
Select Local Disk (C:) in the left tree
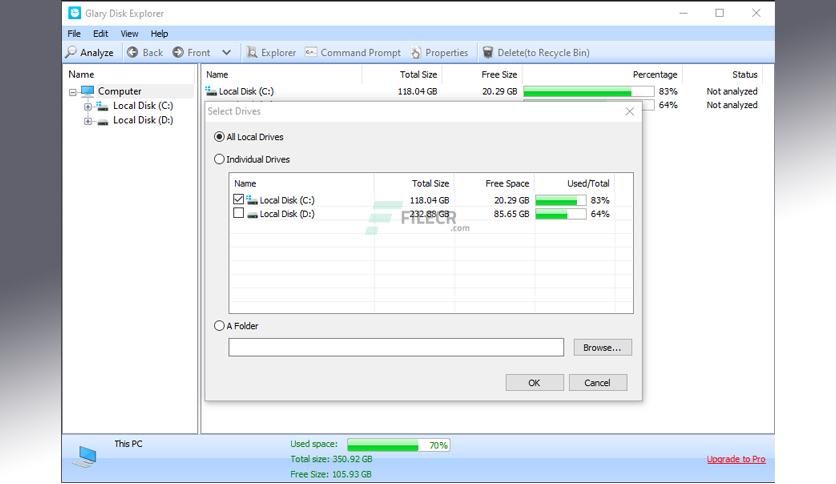(143, 106)
